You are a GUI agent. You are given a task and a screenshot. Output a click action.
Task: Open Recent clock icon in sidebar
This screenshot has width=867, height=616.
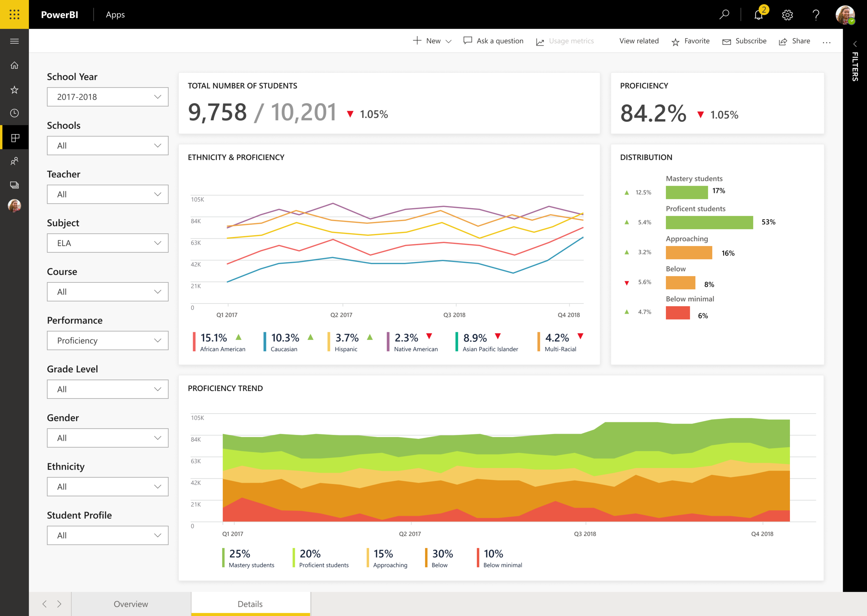(x=14, y=113)
